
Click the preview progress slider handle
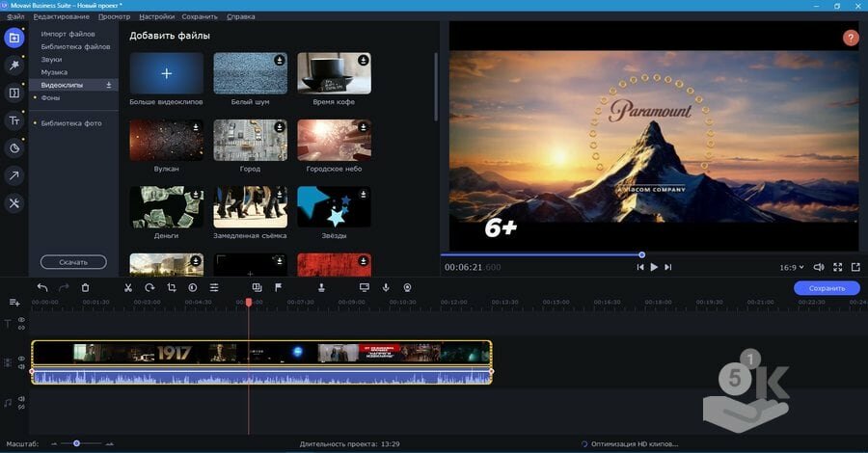coord(641,255)
